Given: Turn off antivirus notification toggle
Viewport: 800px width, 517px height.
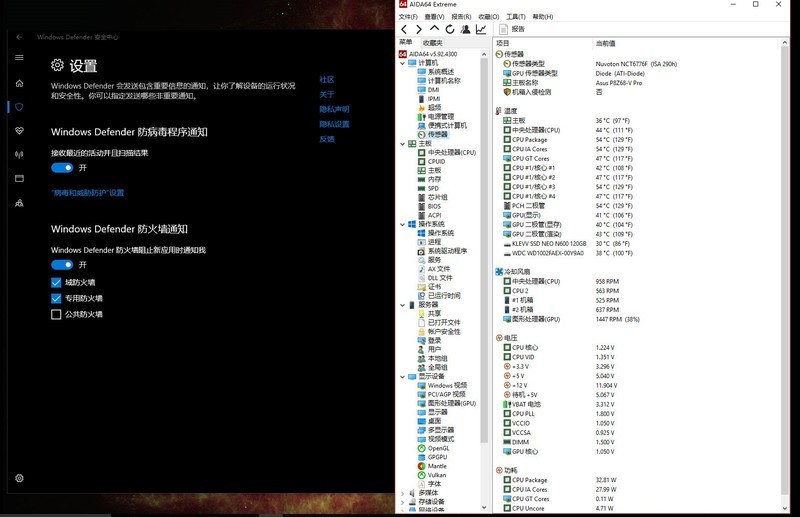Looking at the screenshot, I should (x=62, y=168).
